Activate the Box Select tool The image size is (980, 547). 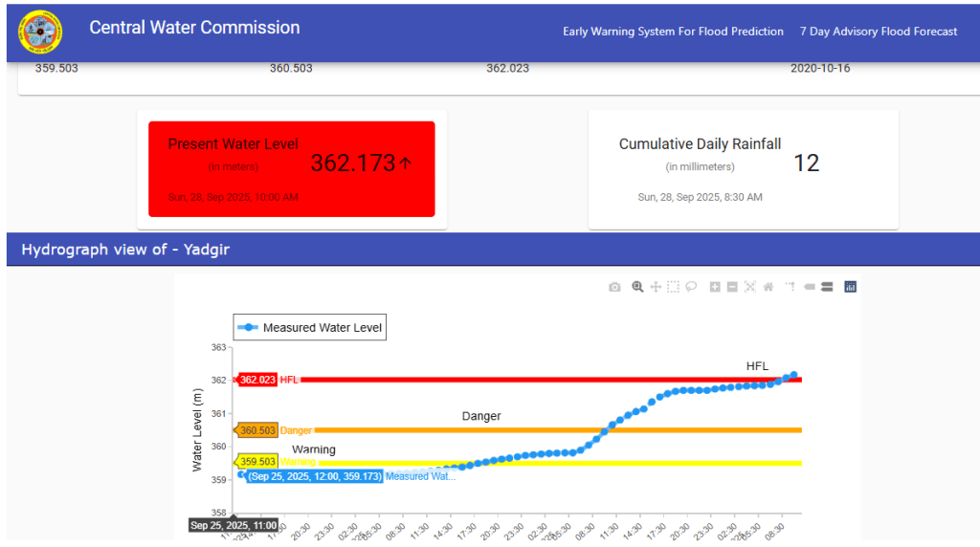tap(674, 287)
